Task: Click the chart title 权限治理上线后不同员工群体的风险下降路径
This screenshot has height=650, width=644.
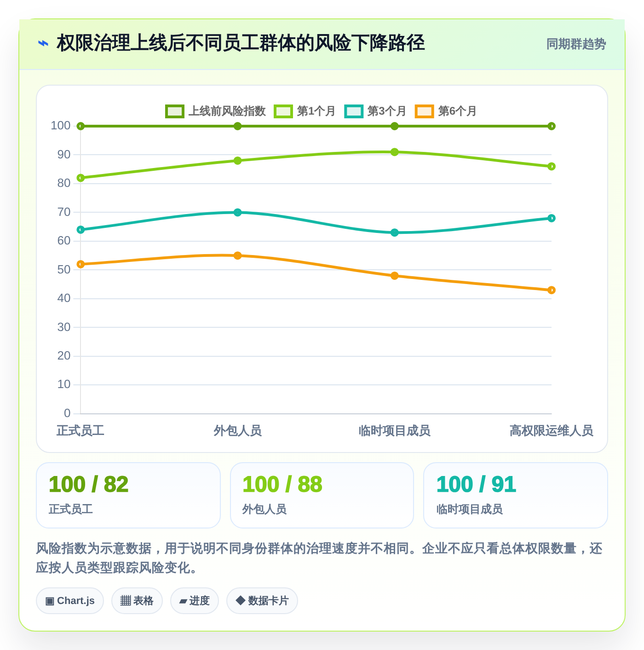Action: tap(241, 44)
